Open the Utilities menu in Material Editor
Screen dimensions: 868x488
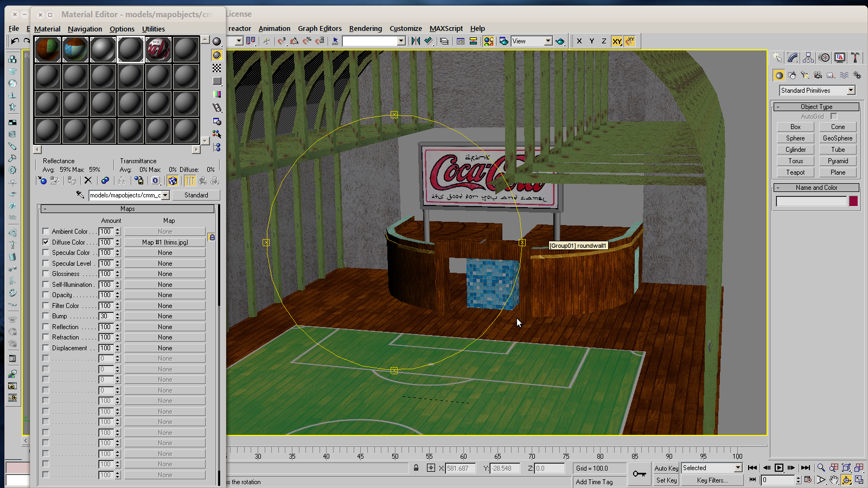point(153,29)
